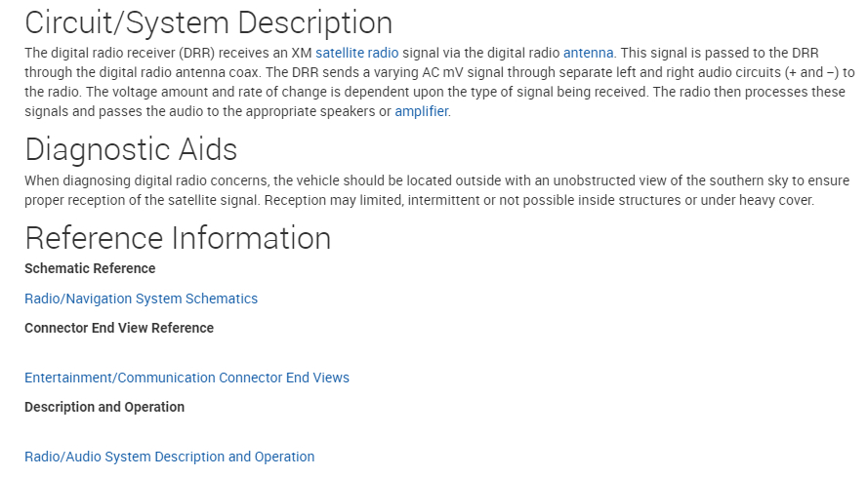This screenshot has height=478, width=868.
Task: Click the blue "antenna" link
Action: (588, 53)
